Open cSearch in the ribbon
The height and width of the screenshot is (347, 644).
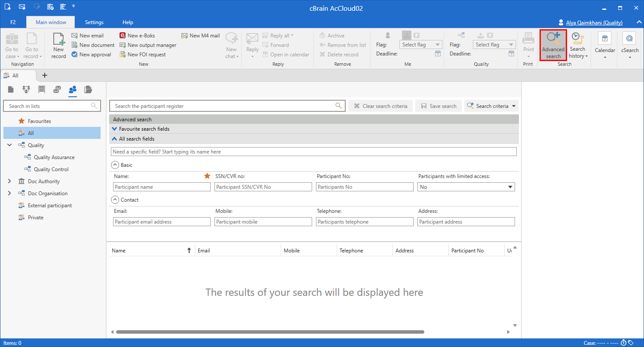point(630,46)
